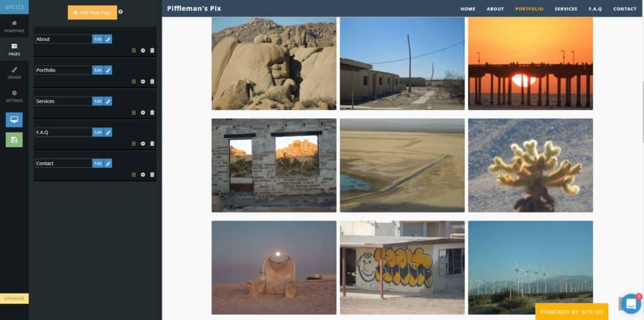Open the chat bubble widget
Viewport: 644px width, 320px height.
pos(631,303)
